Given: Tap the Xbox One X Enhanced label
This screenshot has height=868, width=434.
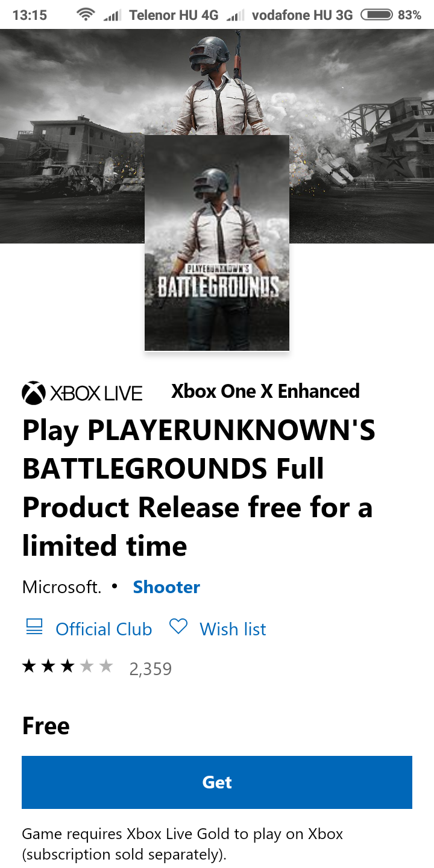Looking at the screenshot, I should tap(265, 391).
